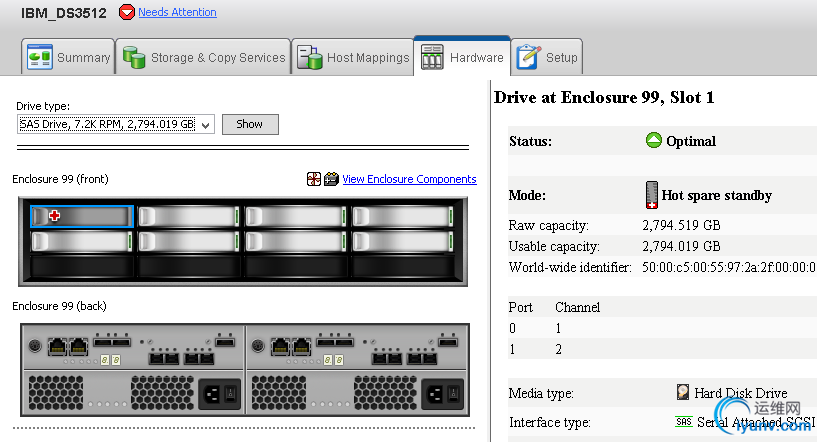Click the Summary tab icon
Image resolution: width=817 pixels, height=442 pixels.
coord(40,57)
